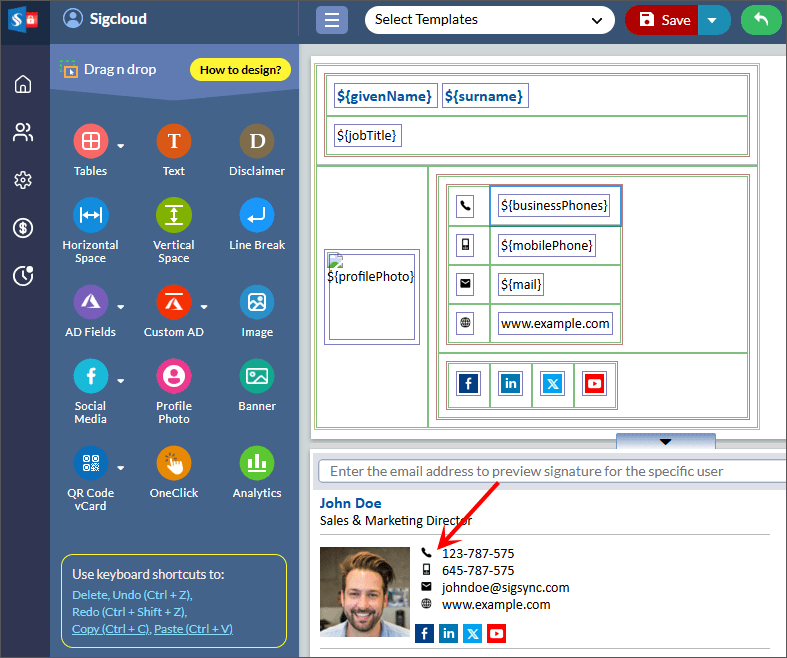
Task: Add a Horizontal Space element
Action: tap(90, 216)
